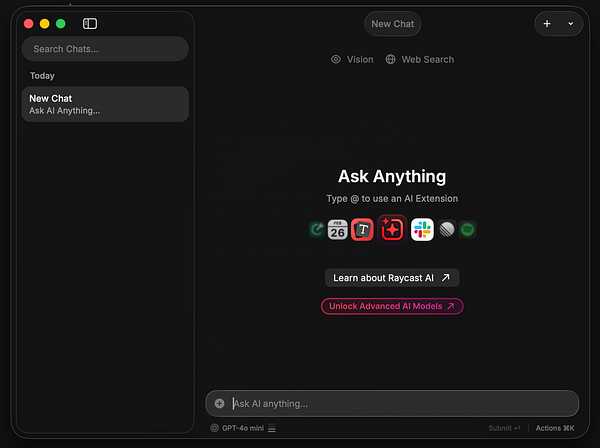Open the Actions menu

click(555, 428)
